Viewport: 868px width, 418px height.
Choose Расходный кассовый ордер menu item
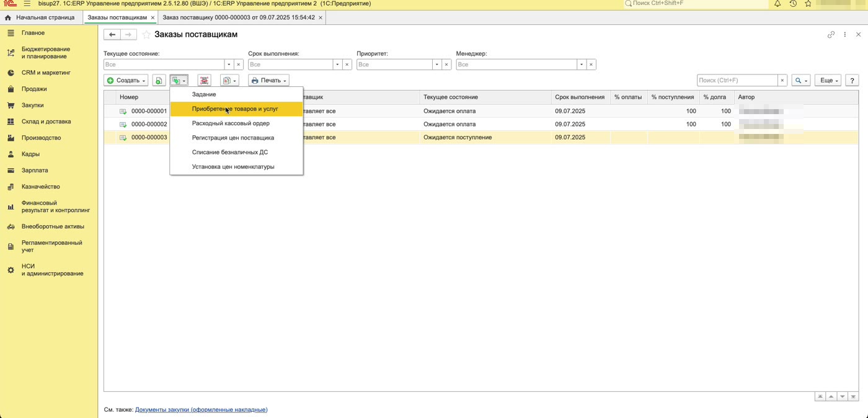(x=236, y=123)
